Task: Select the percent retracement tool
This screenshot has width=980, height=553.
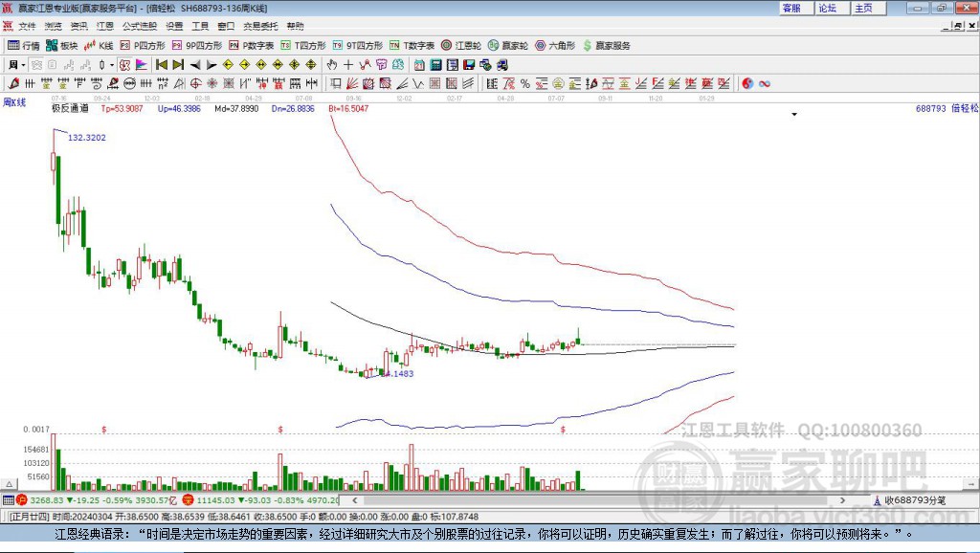Action: (x=525, y=83)
